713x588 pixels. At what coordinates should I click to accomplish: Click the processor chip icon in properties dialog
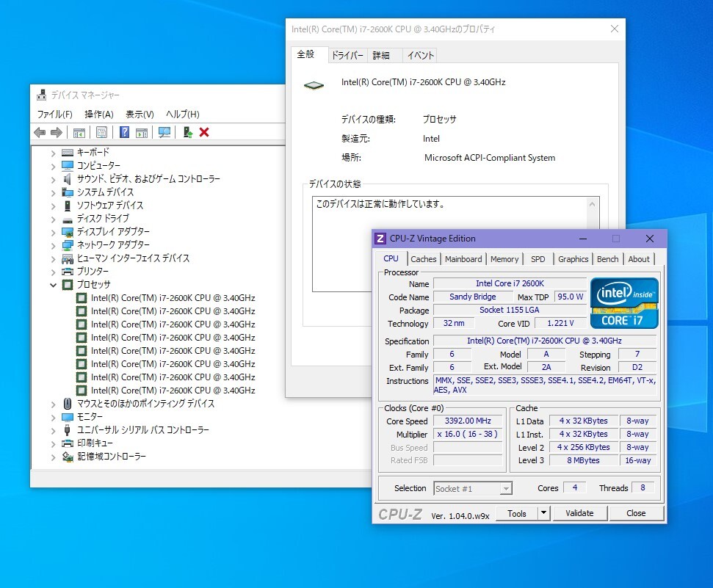click(x=314, y=85)
